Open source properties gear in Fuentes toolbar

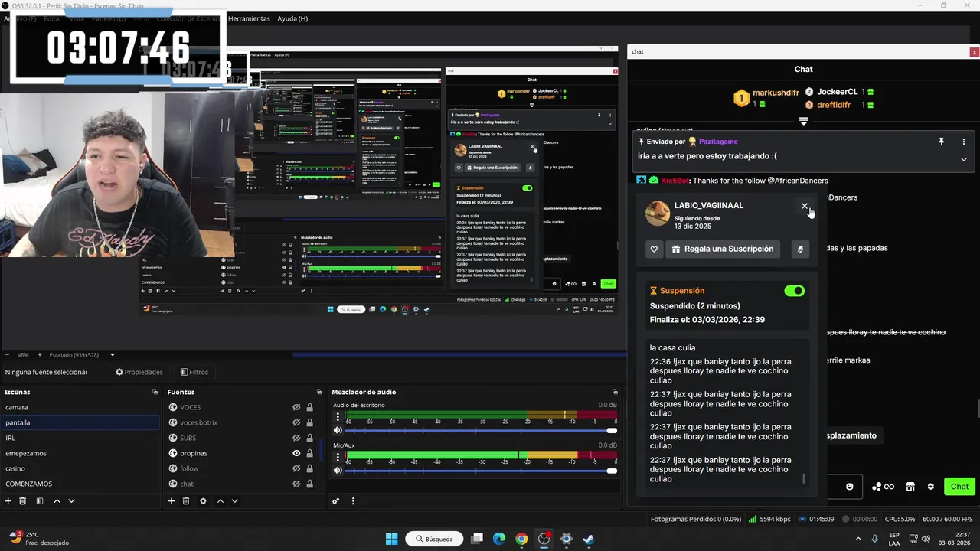203,501
